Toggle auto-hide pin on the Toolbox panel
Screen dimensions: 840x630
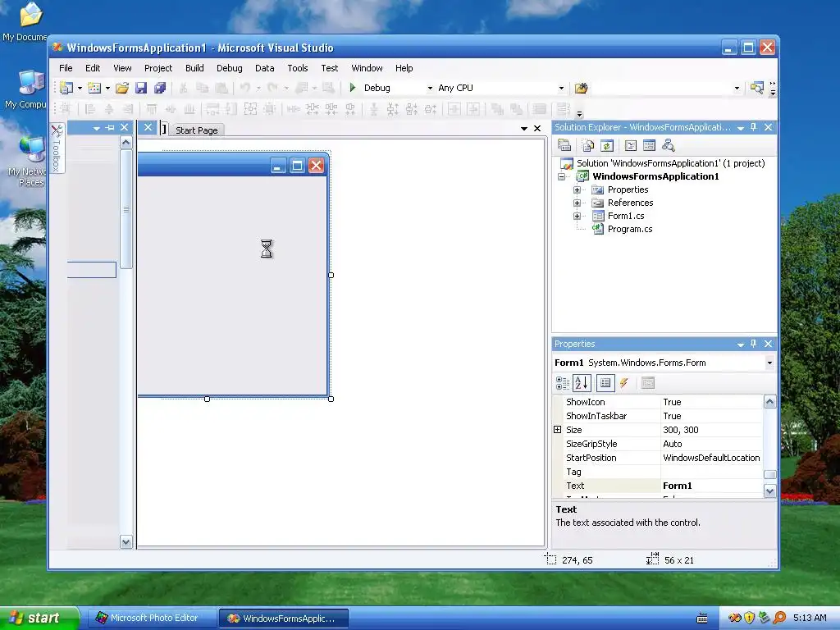[111, 127]
